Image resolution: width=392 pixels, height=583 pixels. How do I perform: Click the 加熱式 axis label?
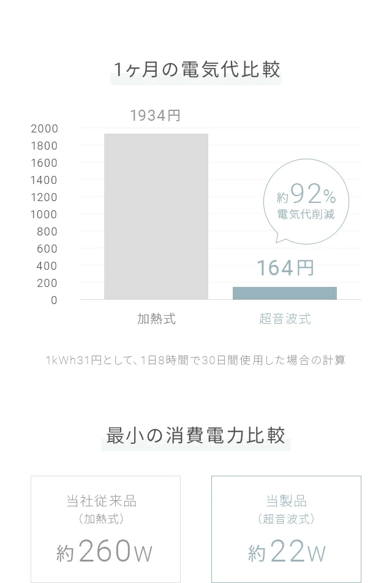[x=156, y=319]
